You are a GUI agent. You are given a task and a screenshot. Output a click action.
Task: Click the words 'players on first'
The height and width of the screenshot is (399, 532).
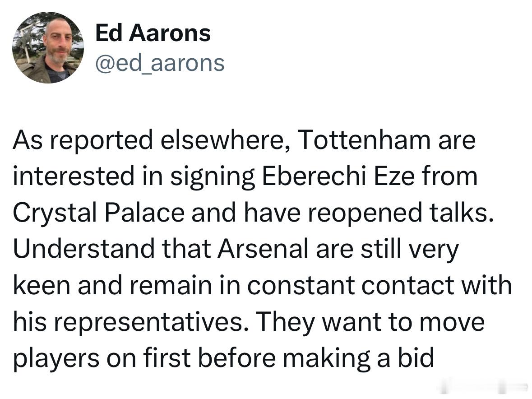coord(102,358)
